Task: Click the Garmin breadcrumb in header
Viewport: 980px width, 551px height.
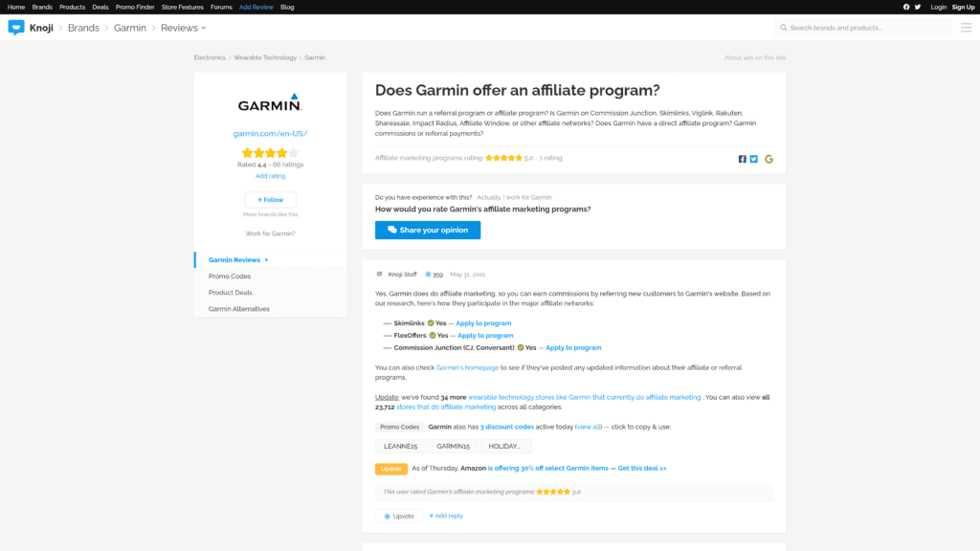Action: tap(130, 28)
